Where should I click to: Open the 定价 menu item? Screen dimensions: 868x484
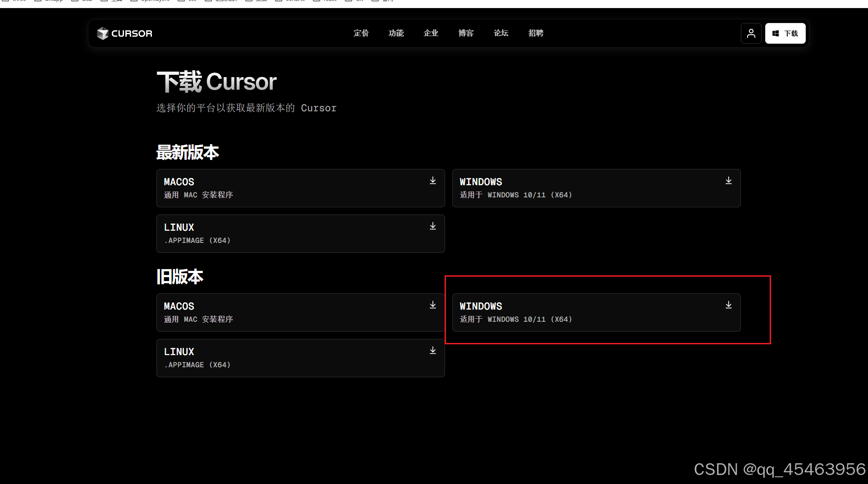pos(361,33)
